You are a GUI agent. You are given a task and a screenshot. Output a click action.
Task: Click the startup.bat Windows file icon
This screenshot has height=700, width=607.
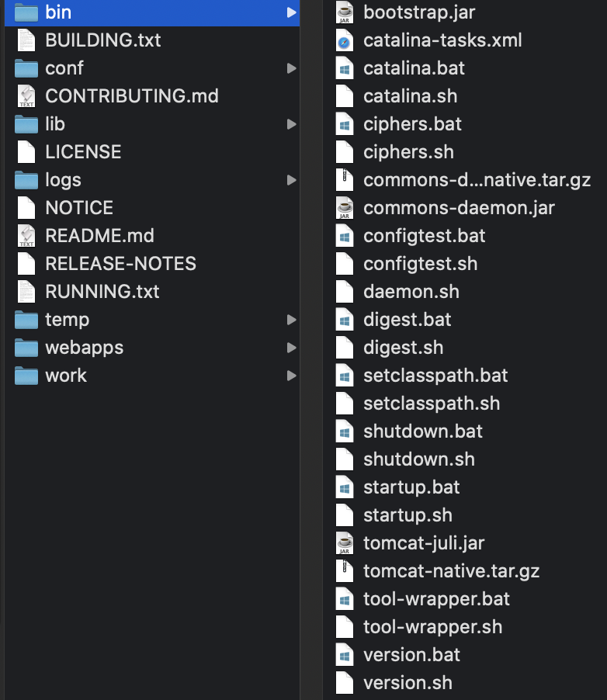[345, 487]
